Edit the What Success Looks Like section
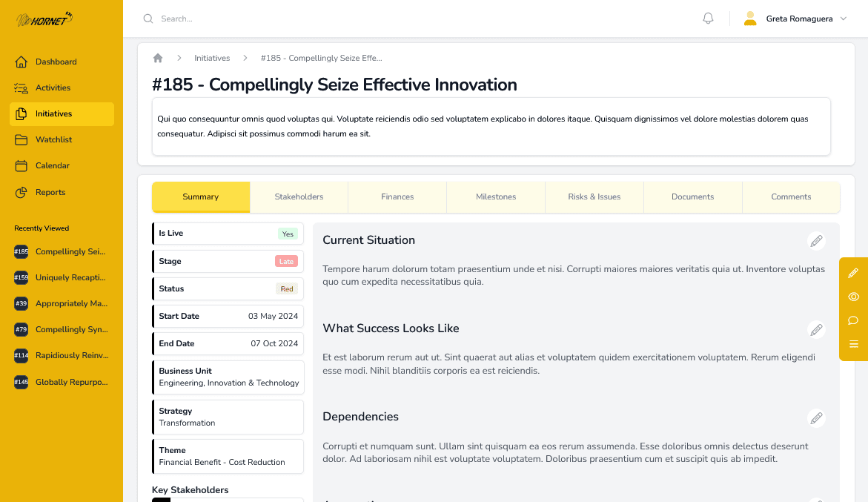 [x=816, y=329]
